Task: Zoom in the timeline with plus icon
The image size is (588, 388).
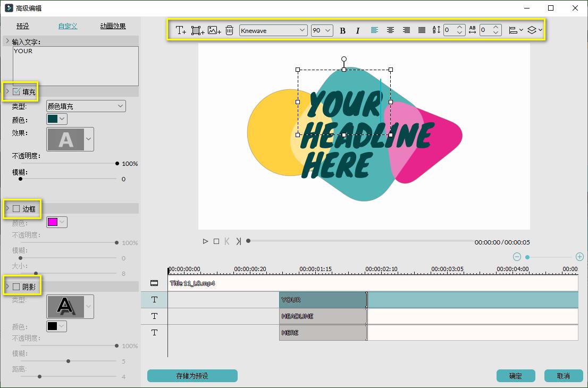Action: pyautogui.click(x=579, y=257)
